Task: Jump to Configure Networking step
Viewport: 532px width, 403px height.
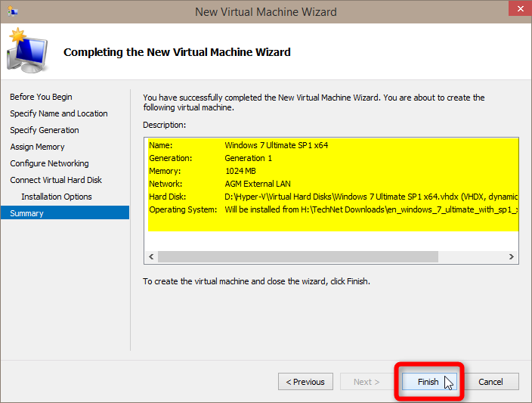Action: pos(50,163)
